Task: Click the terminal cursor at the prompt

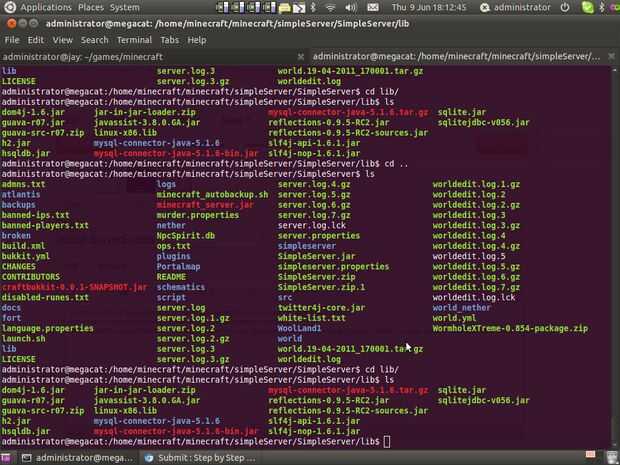Action: 387,442
